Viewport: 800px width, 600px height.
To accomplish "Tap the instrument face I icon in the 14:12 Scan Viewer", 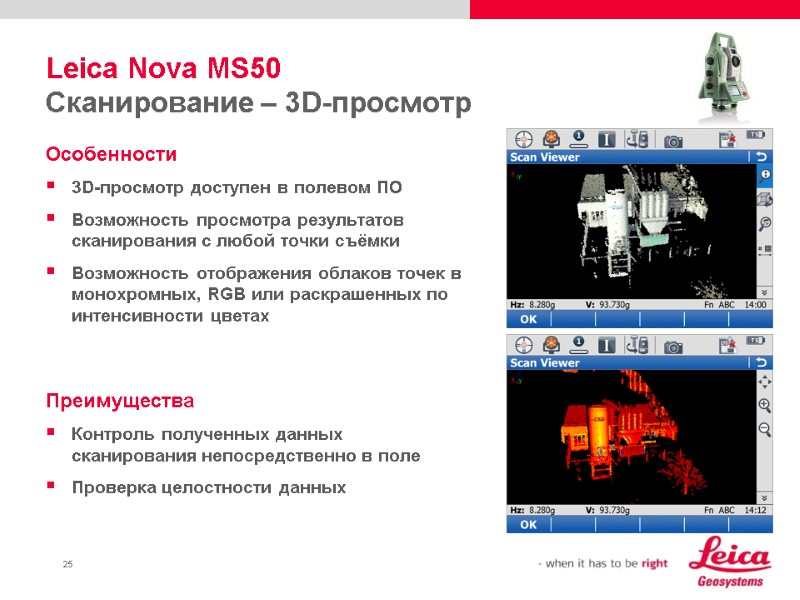I will 607,345.
